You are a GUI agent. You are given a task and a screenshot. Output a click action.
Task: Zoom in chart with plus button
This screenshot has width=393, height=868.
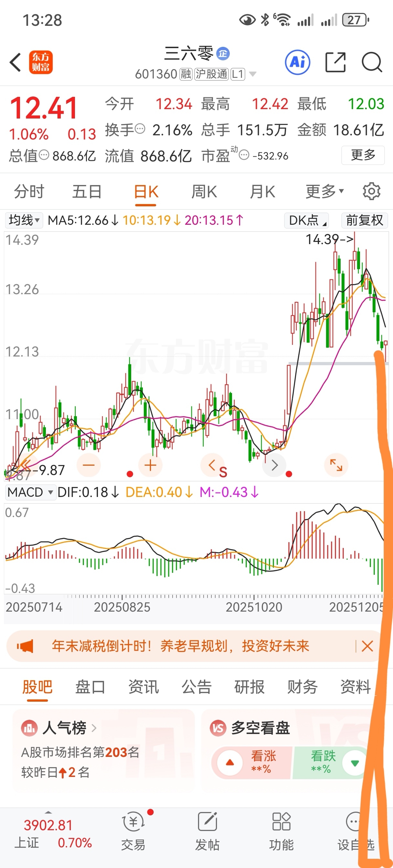[150, 465]
